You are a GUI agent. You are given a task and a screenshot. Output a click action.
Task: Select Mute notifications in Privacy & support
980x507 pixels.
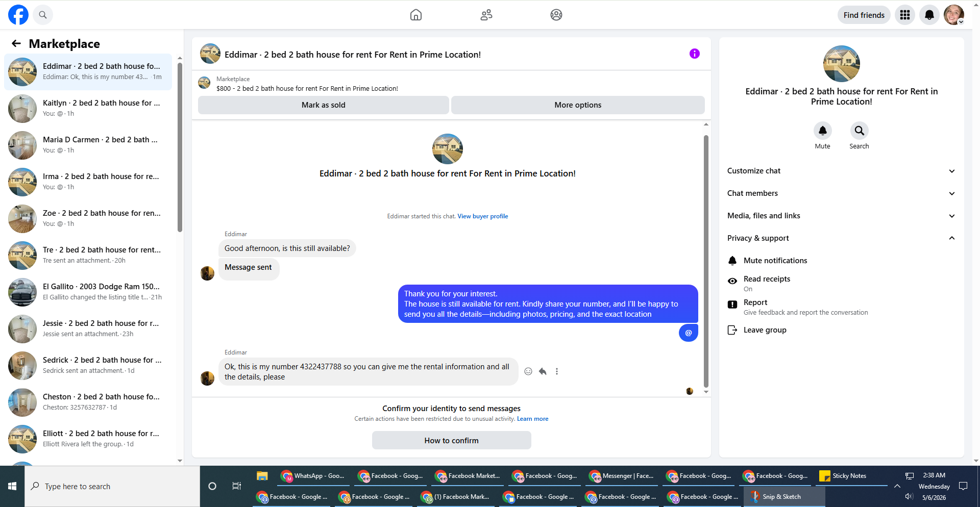pos(841,261)
